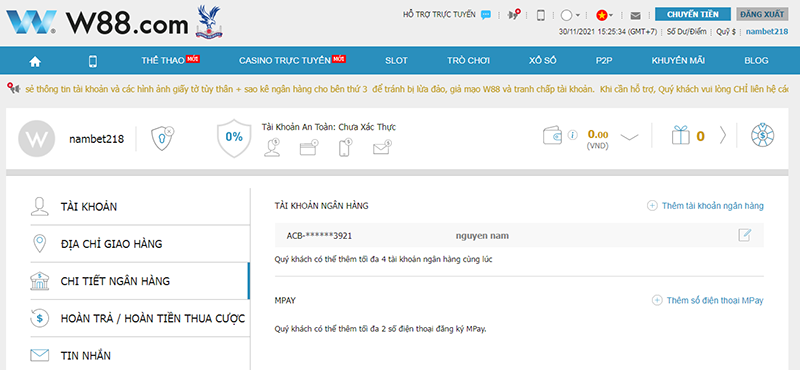This screenshot has height=370, width=800.
Task: Click Thêm tài khoản ngân hàng link
Action: tap(706, 206)
